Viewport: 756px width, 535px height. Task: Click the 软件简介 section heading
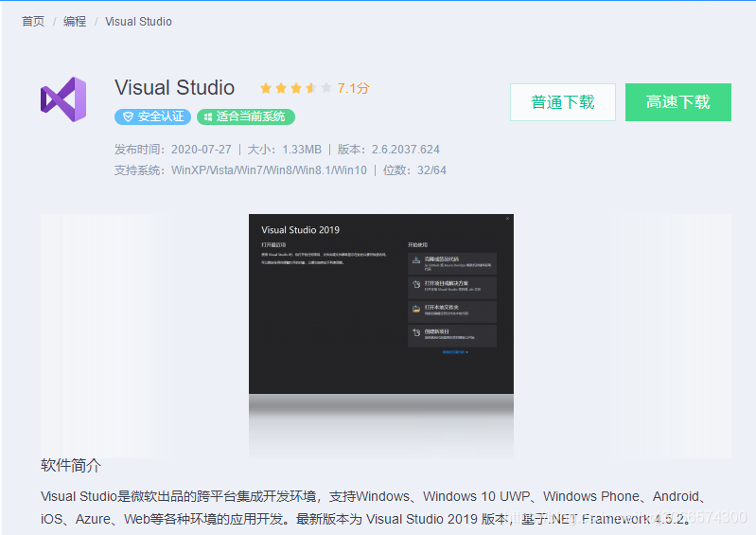pyautogui.click(x=71, y=466)
